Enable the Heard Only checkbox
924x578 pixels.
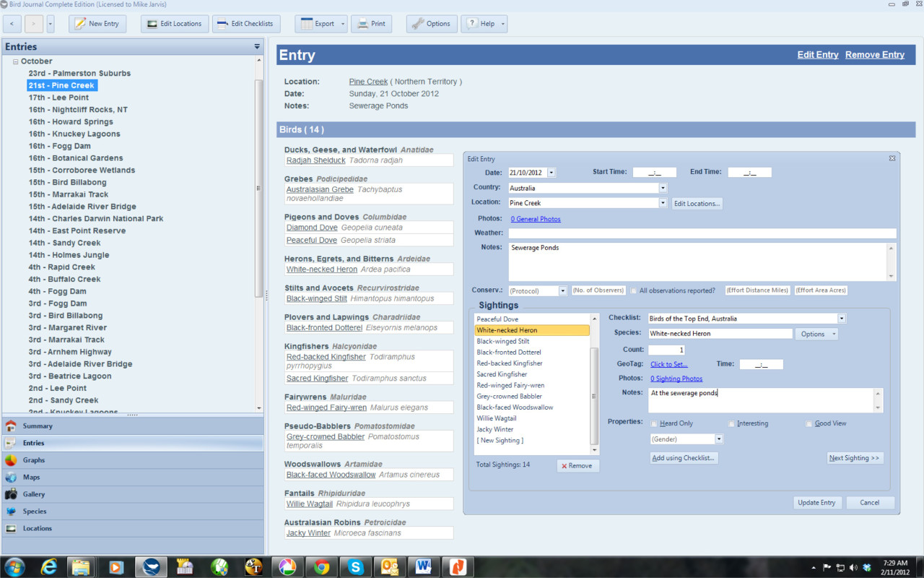point(654,424)
